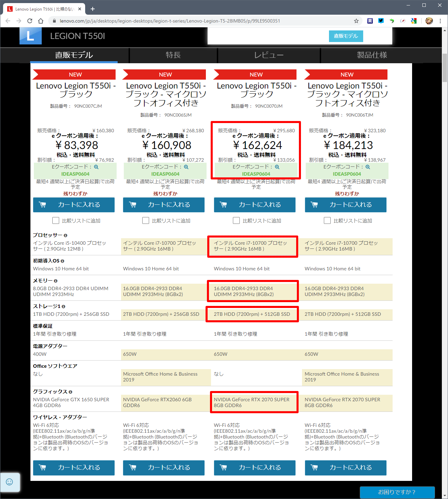Viewport: 448px width, 499px height.
Task: Open the smiley feedback icon
Action: [10, 482]
